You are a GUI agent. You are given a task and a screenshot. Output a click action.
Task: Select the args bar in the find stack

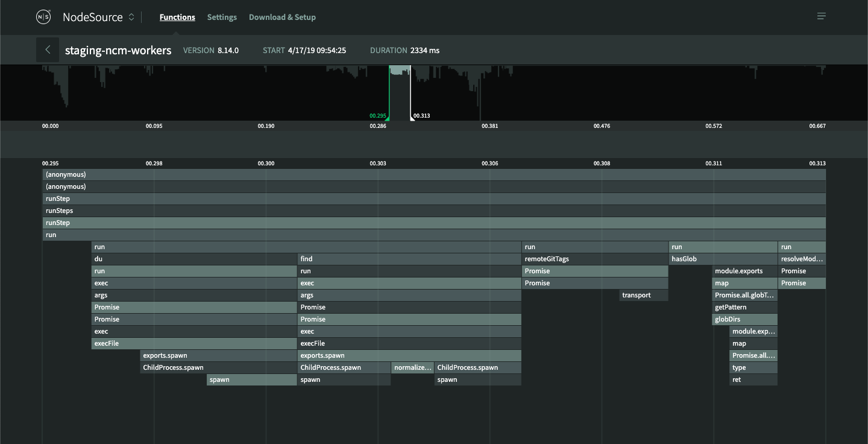409,296
